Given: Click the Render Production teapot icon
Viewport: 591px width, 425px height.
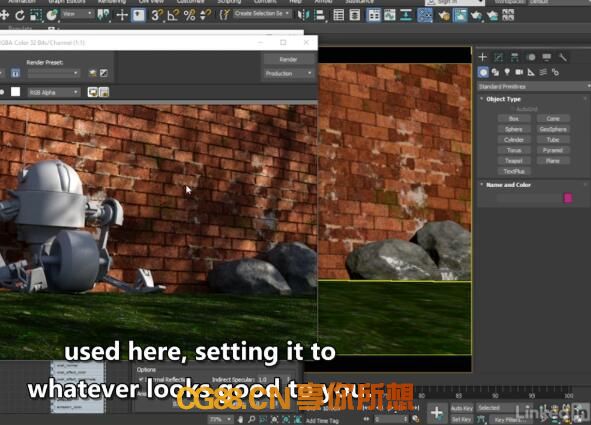Looking at the screenshot, I should (x=476, y=15).
